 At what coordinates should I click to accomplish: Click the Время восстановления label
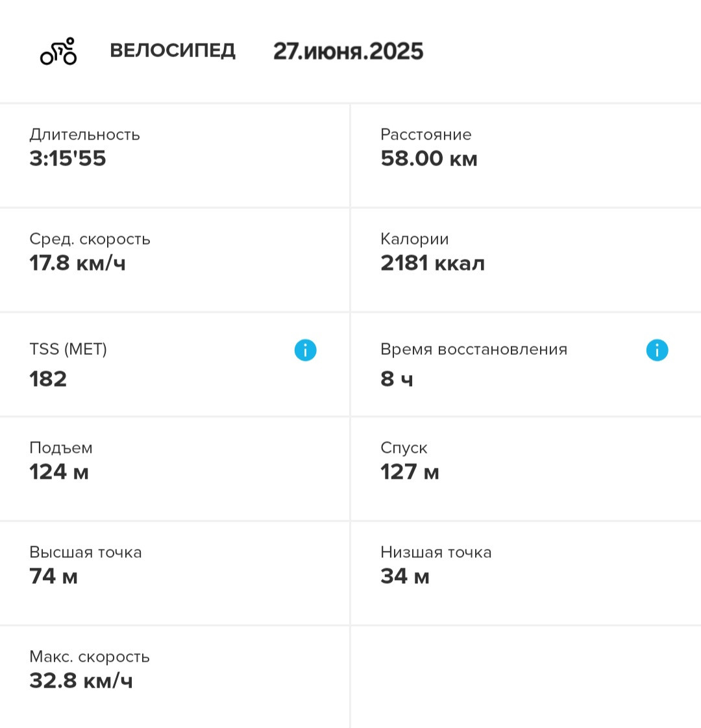point(474,349)
